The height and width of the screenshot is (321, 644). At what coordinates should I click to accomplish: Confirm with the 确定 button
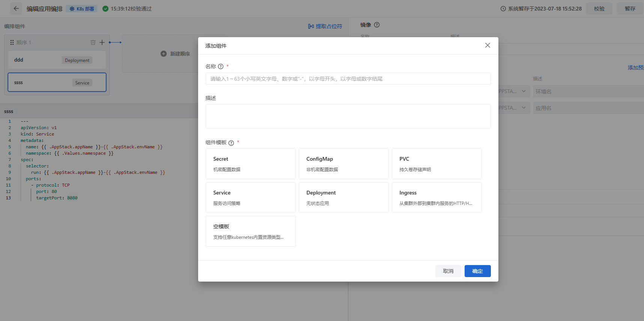[x=478, y=271]
